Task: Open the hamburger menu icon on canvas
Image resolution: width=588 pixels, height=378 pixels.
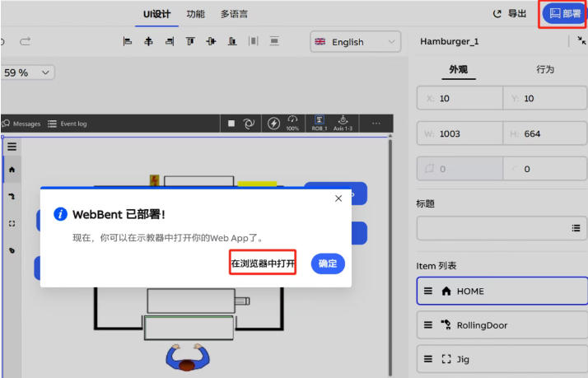Action: pos(12,147)
